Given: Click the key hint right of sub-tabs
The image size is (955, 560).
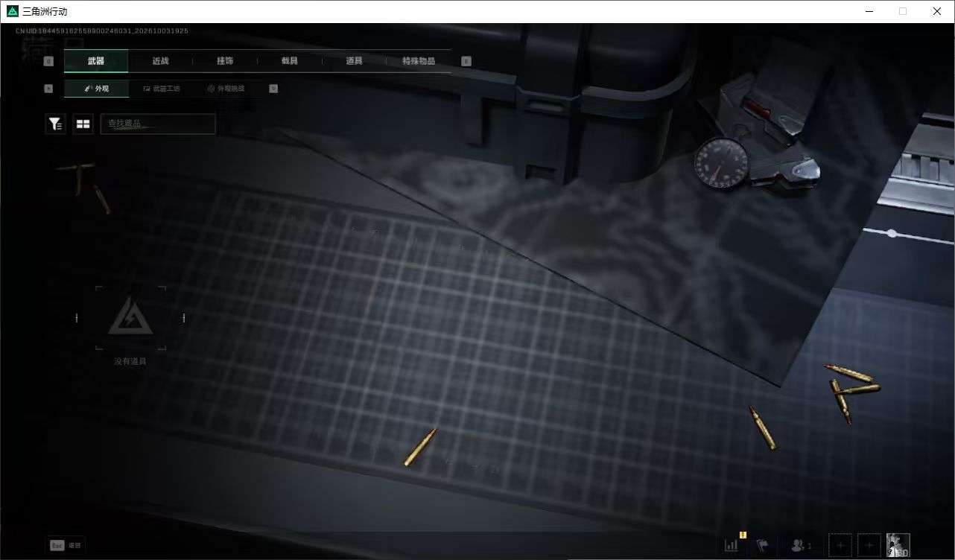Looking at the screenshot, I should (273, 89).
